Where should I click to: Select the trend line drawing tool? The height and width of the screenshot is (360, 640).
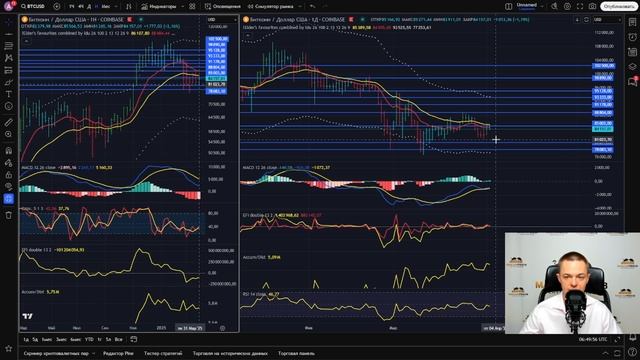click(x=9, y=34)
